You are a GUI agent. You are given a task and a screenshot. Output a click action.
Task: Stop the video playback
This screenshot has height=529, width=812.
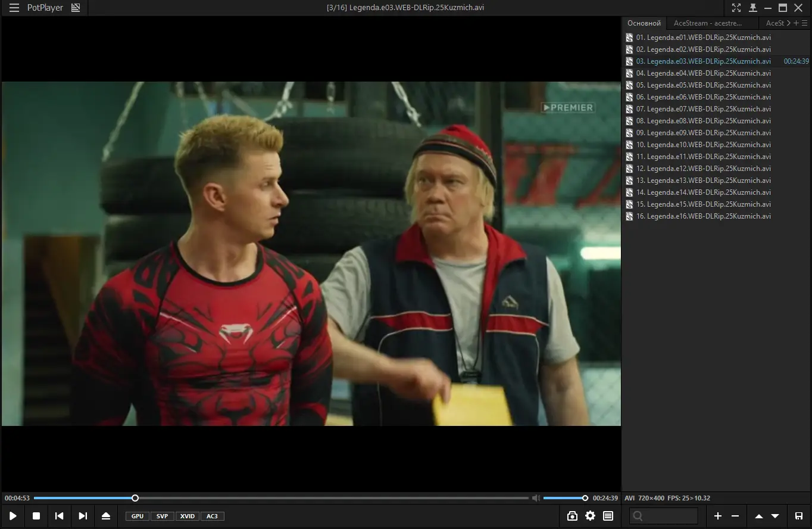[x=36, y=516]
